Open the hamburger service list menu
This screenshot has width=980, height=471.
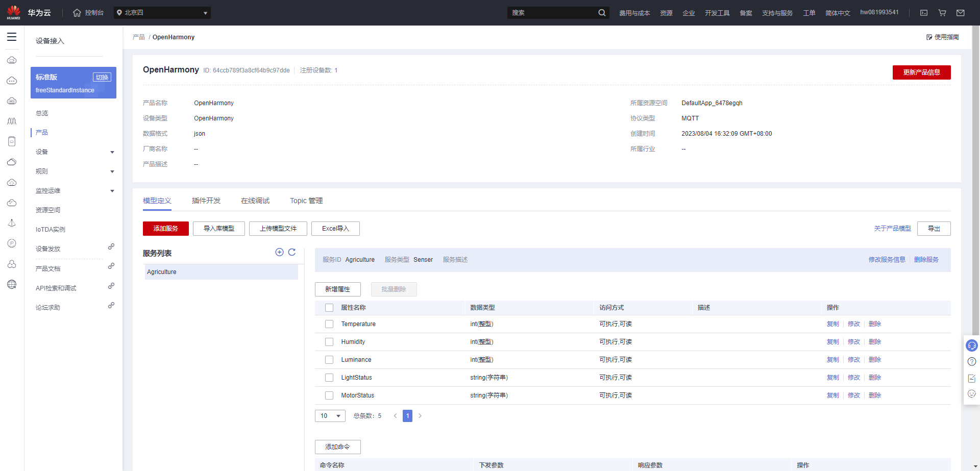coord(12,37)
